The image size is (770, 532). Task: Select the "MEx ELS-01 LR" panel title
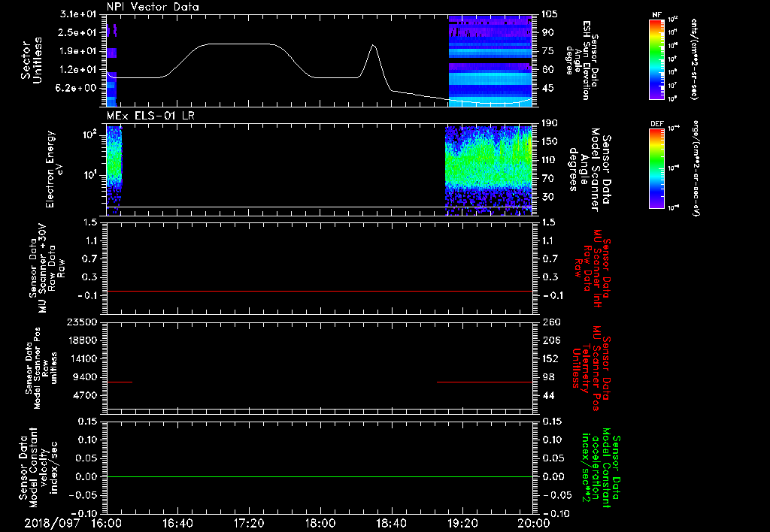point(150,116)
